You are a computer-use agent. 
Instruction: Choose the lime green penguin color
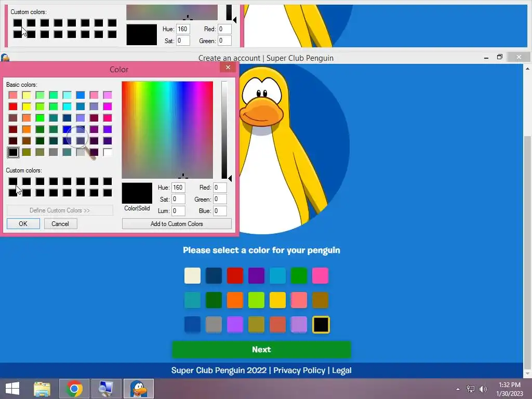[x=256, y=300]
